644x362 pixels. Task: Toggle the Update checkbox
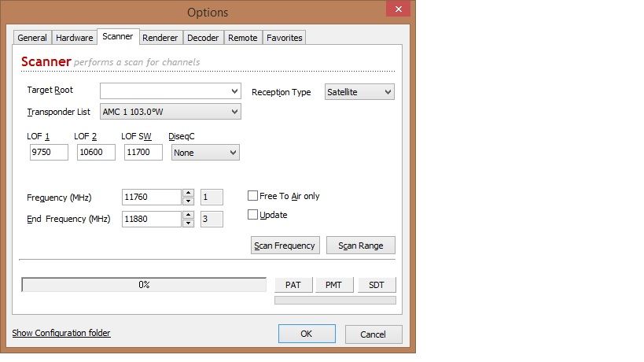click(x=252, y=215)
